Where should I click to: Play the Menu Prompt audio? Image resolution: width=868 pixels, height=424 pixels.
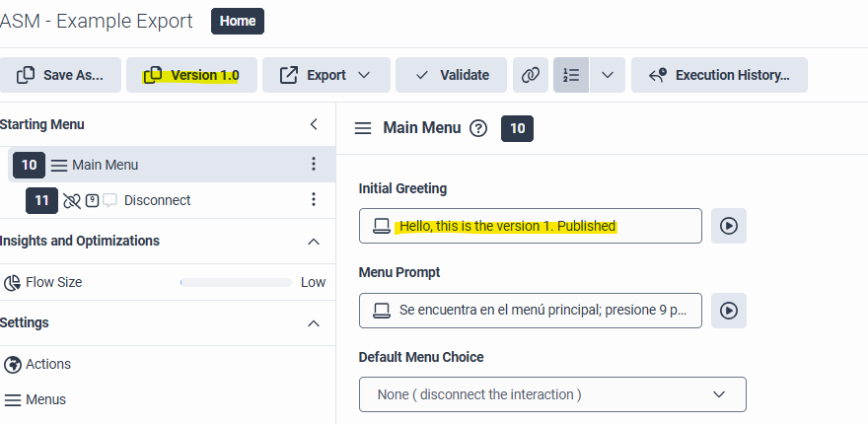click(x=728, y=310)
